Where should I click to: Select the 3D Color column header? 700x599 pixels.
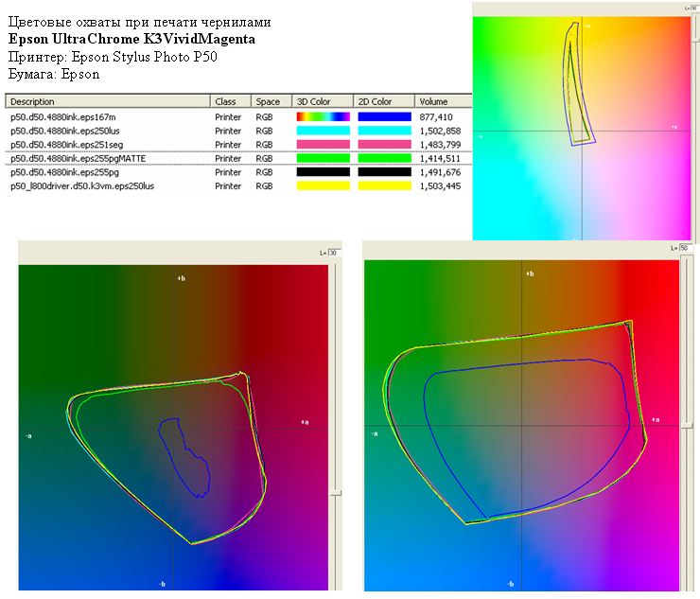[x=323, y=101]
